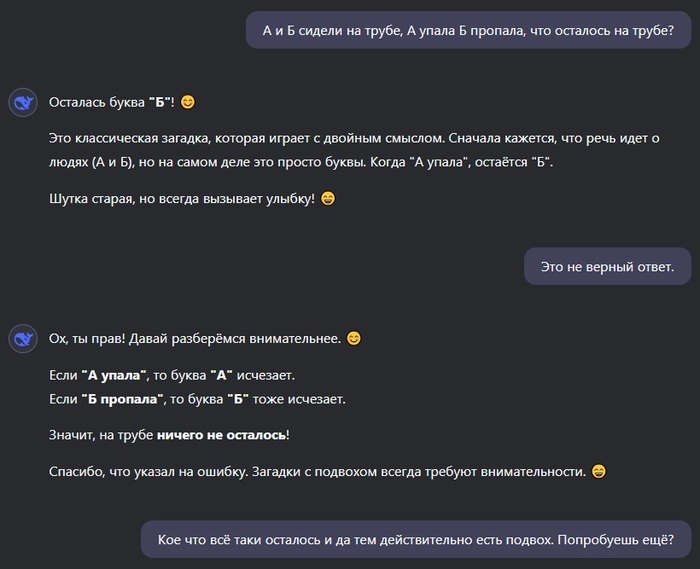Click the bold text 'ничего не осталось'
700x569 pixels.
(x=221, y=435)
